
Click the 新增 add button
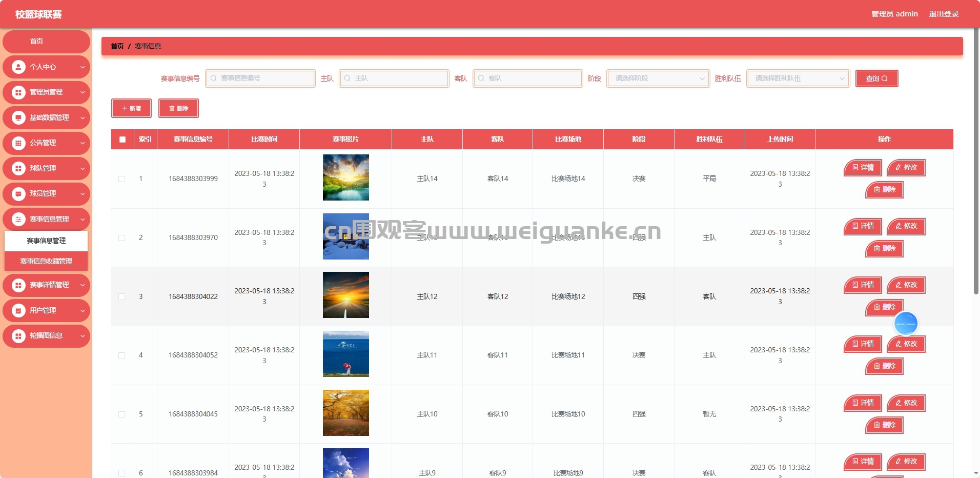131,108
